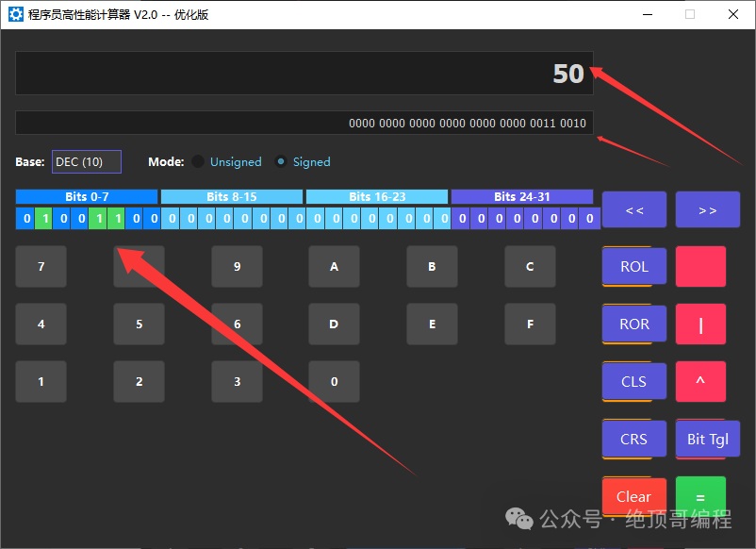
Task: Click the CRS button
Action: point(634,439)
